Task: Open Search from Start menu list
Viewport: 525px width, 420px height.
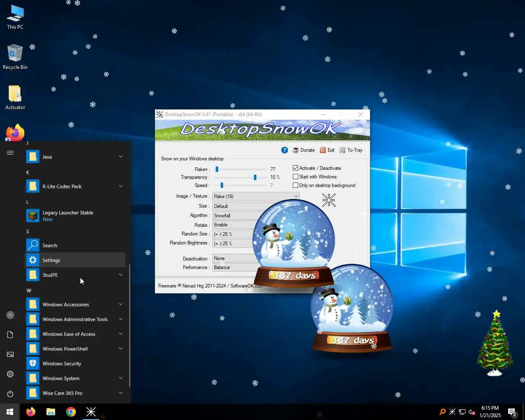Action: [x=75, y=245]
